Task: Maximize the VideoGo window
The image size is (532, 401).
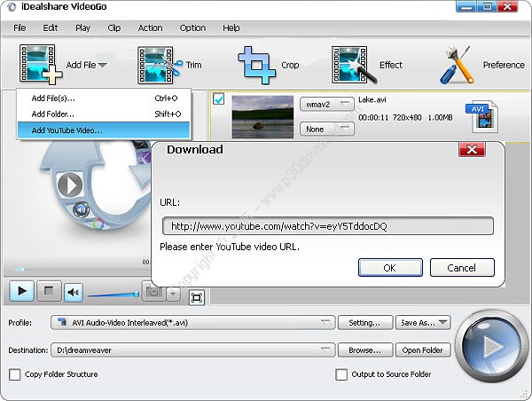Action: (487, 6)
